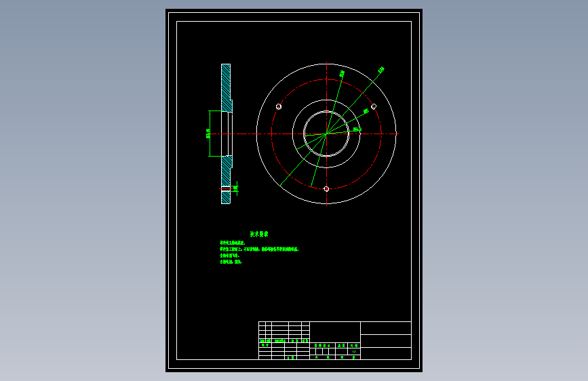Select the 技术要求 heading text
The image size is (588, 381).
click(x=259, y=235)
